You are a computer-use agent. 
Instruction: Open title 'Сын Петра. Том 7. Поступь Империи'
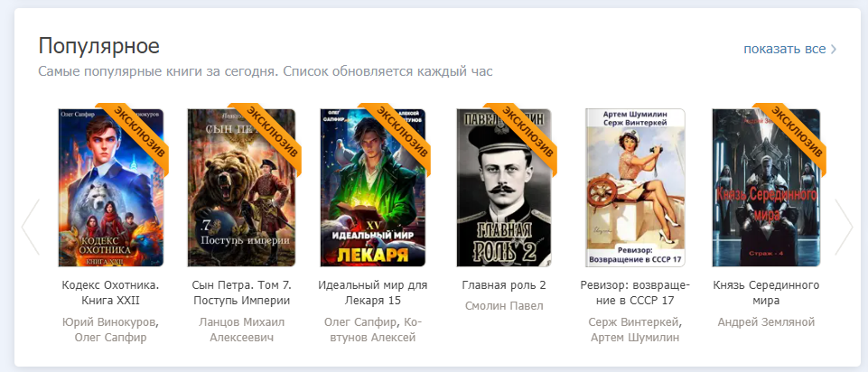tap(241, 293)
